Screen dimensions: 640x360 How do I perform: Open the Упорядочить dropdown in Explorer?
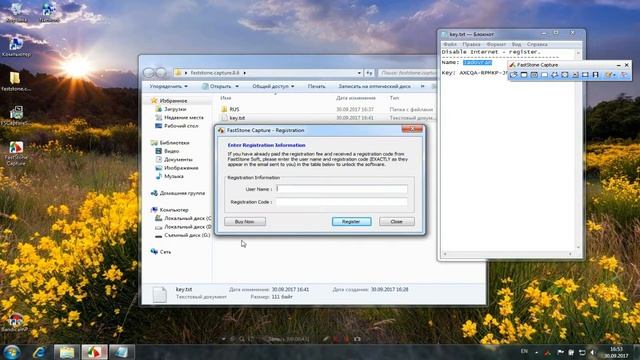click(x=168, y=87)
